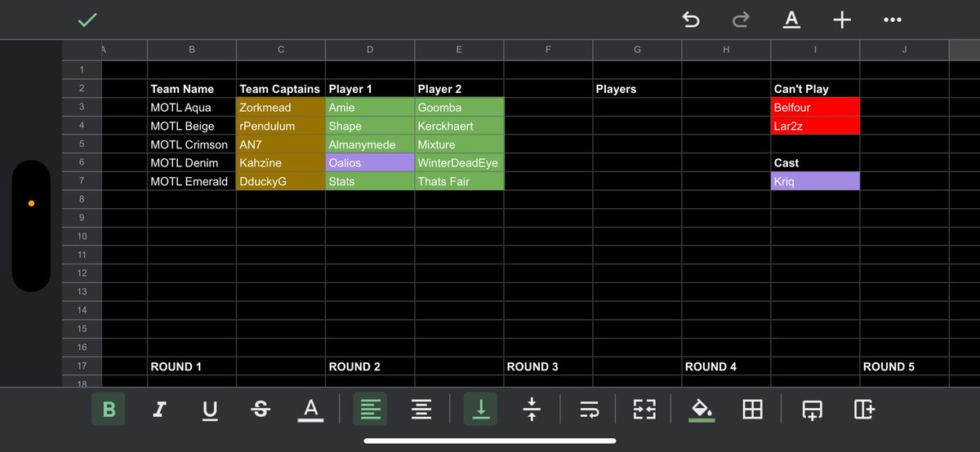Select the MOTL Aqua cell
The image size is (980, 452).
coord(192,108)
